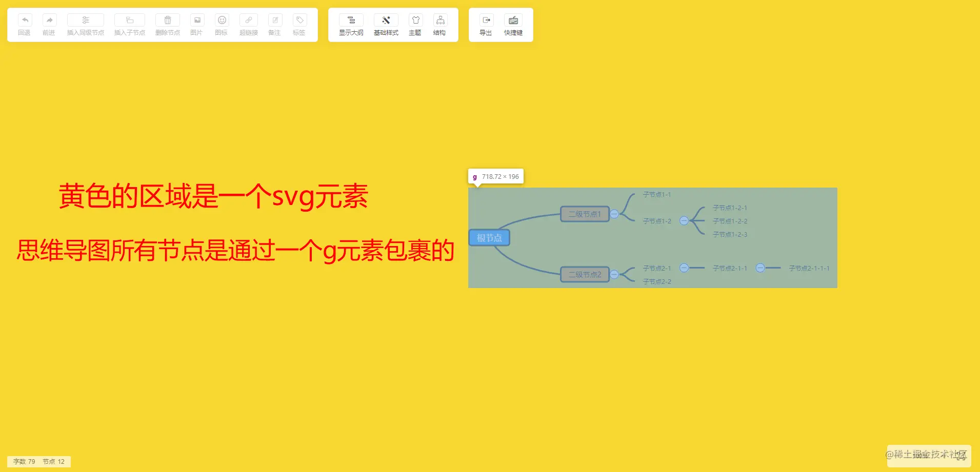Collapse the 子节点2-1 branch

point(684,268)
